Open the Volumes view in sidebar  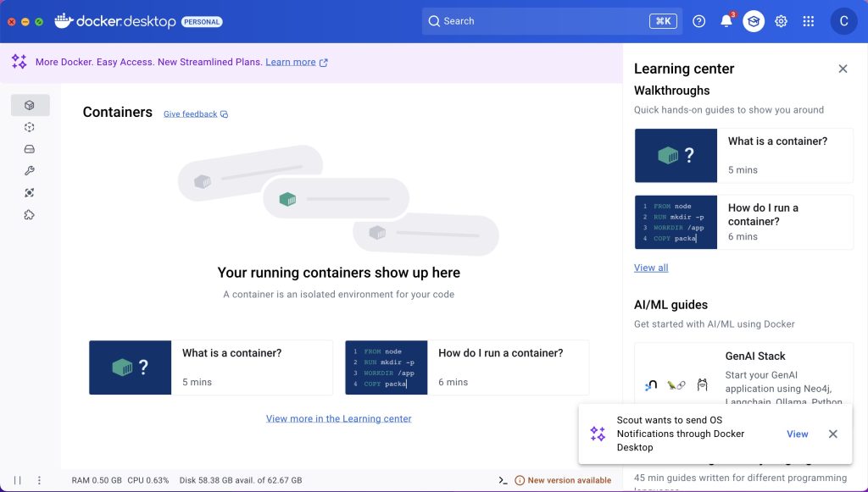[30, 149]
